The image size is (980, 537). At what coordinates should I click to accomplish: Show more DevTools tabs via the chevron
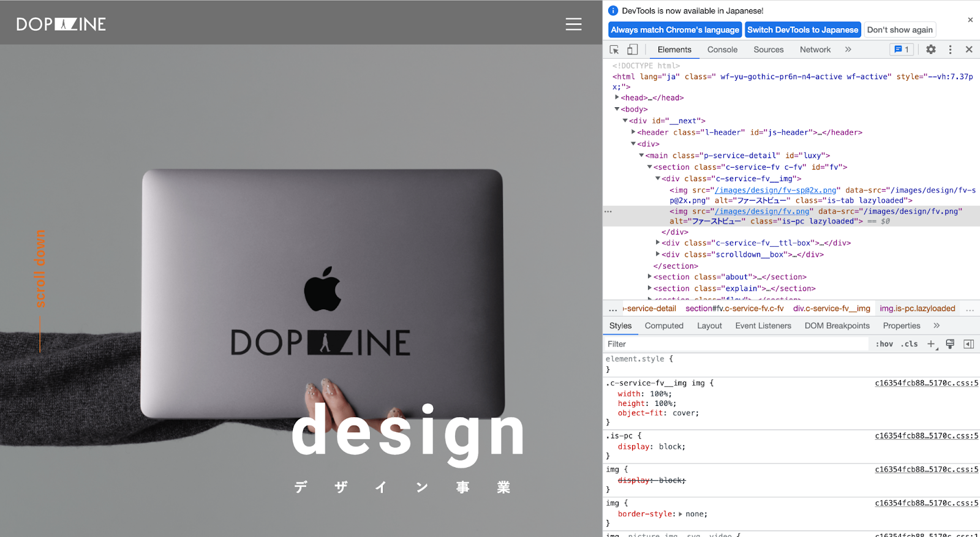coord(848,50)
